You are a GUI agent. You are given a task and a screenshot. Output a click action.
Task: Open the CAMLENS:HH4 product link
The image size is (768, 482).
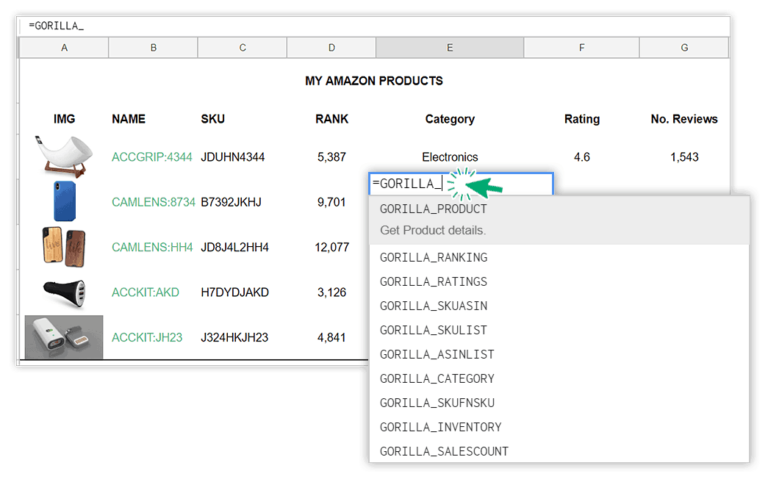(x=152, y=247)
